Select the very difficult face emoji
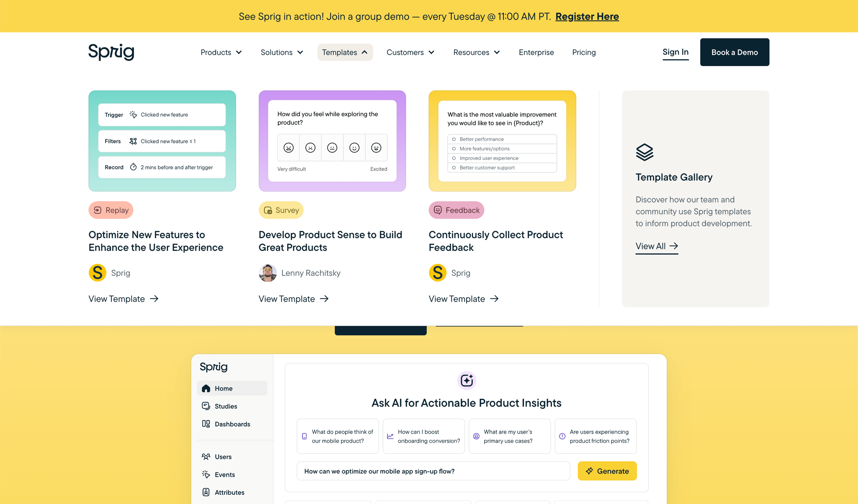This screenshot has height=504, width=858. tap(289, 148)
